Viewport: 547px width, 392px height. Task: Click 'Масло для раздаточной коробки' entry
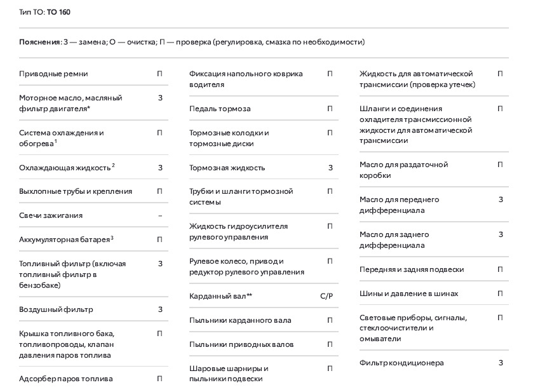click(x=403, y=170)
